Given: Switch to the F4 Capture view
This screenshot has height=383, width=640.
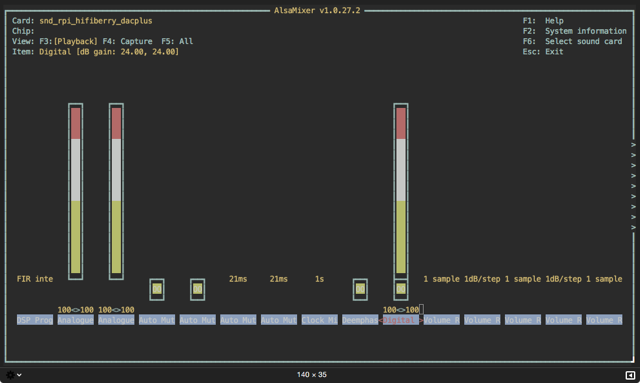Looking at the screenshot, I should click(x=127, y=41).
